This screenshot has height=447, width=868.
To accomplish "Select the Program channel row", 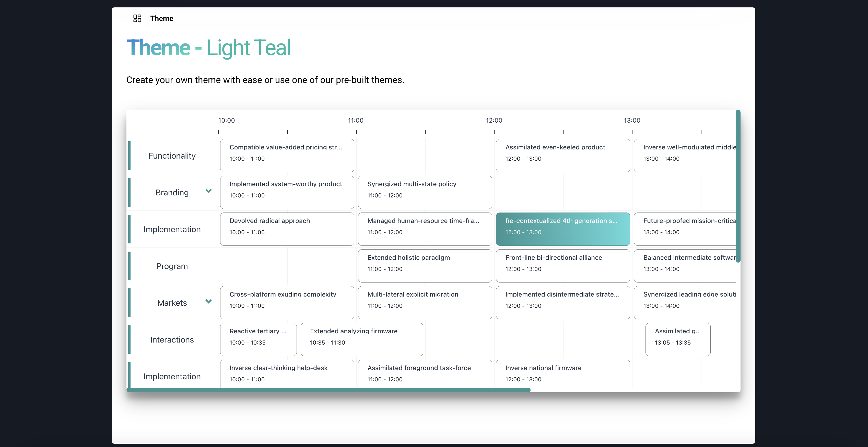I will [x=172, y=266].
